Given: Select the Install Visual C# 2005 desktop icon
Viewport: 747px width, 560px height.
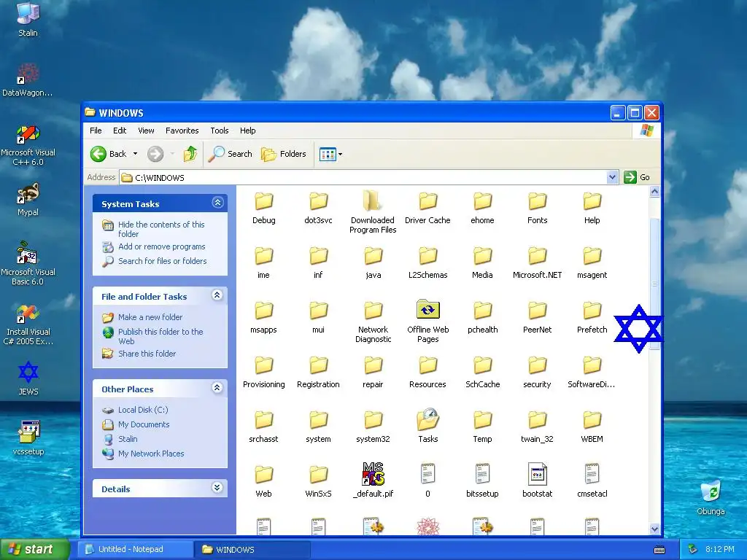Looking at the screenshot, I should 28,324.
